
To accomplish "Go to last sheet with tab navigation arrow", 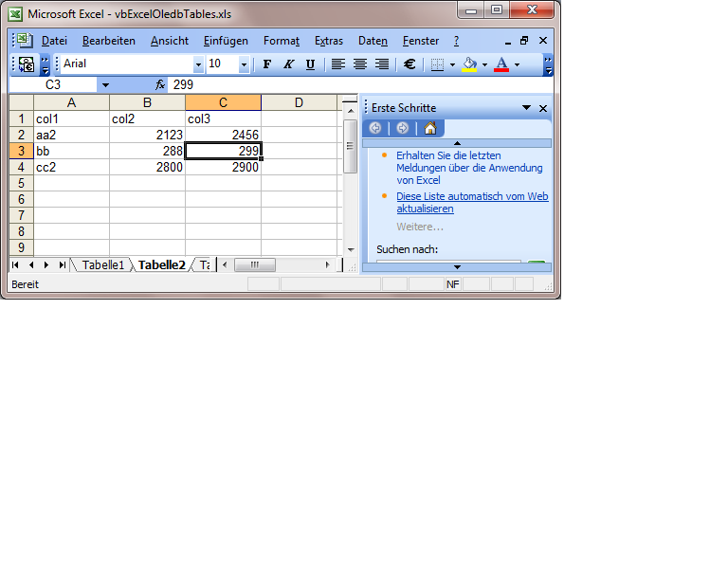I will (x=63, y=265).
